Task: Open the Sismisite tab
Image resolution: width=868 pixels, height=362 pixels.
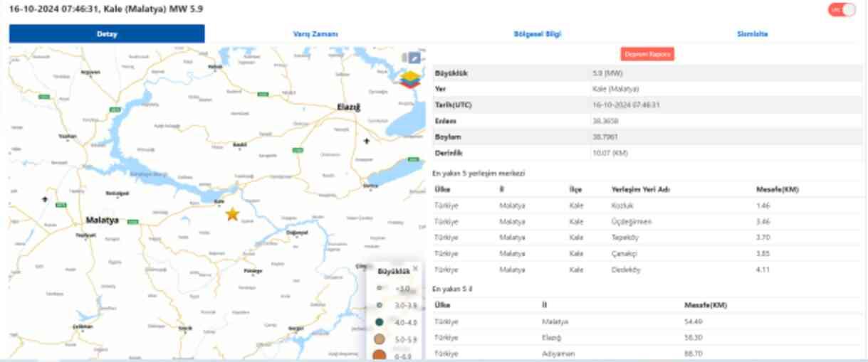Action: [752, 33]
